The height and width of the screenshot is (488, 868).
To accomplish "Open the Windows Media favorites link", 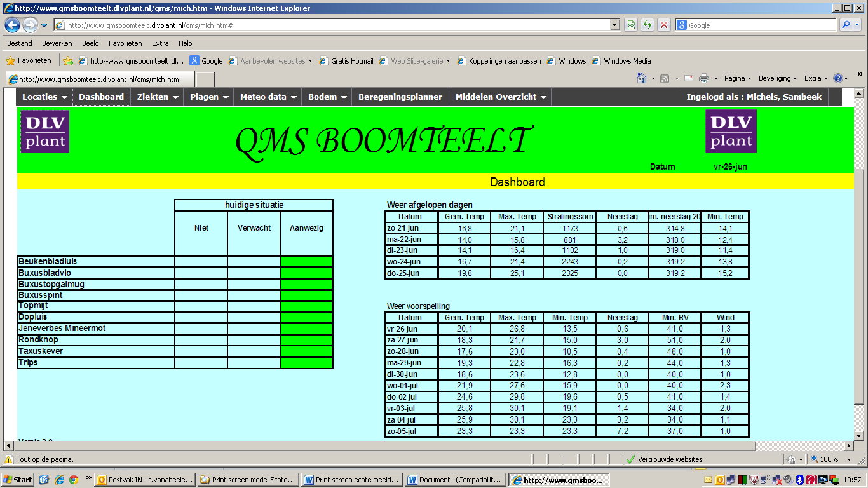I will pyautogui.click(x=621, y=61).
